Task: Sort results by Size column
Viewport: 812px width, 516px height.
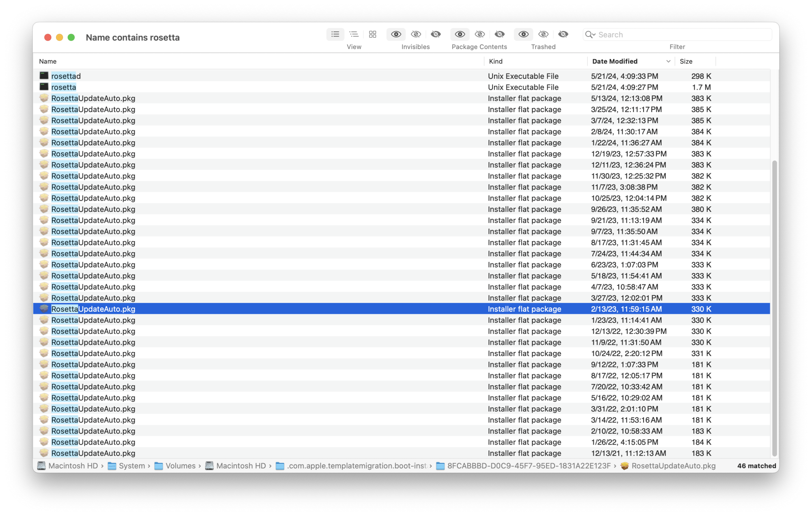Action: coord(686,61)
